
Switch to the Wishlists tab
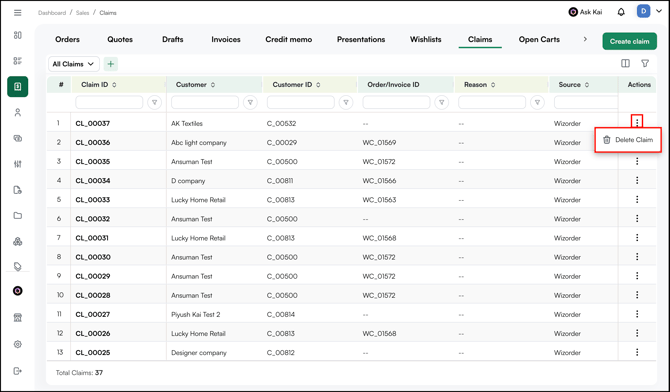pos(426,39)
